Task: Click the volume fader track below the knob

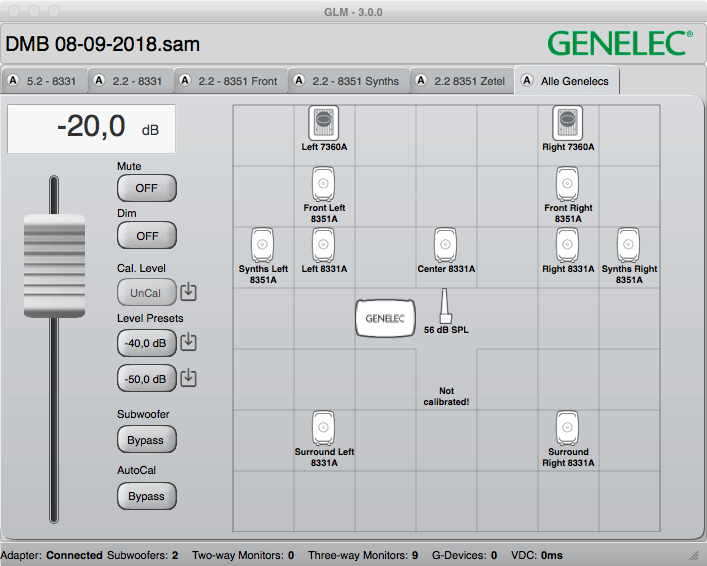Action: (54, 419)
